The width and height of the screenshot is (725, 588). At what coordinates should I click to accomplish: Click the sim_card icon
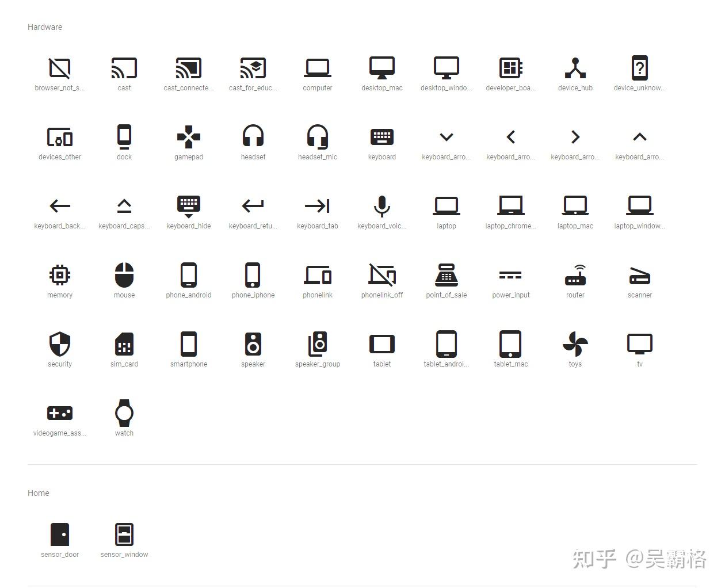(124, 344)
